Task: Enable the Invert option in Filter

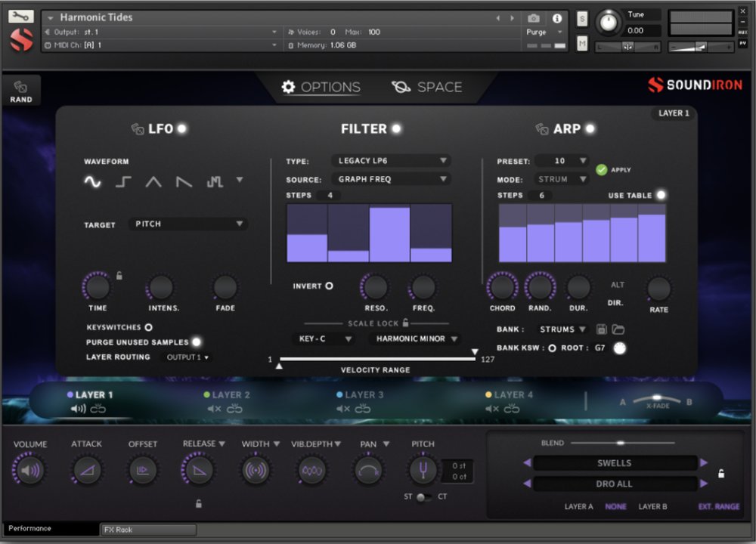Action: (329, 286)
